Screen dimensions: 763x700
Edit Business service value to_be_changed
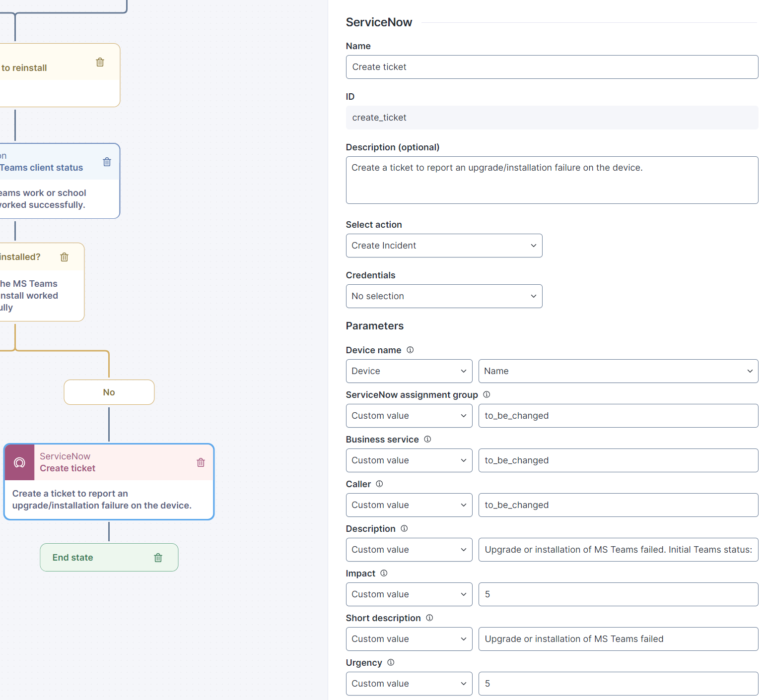[618, 460]
